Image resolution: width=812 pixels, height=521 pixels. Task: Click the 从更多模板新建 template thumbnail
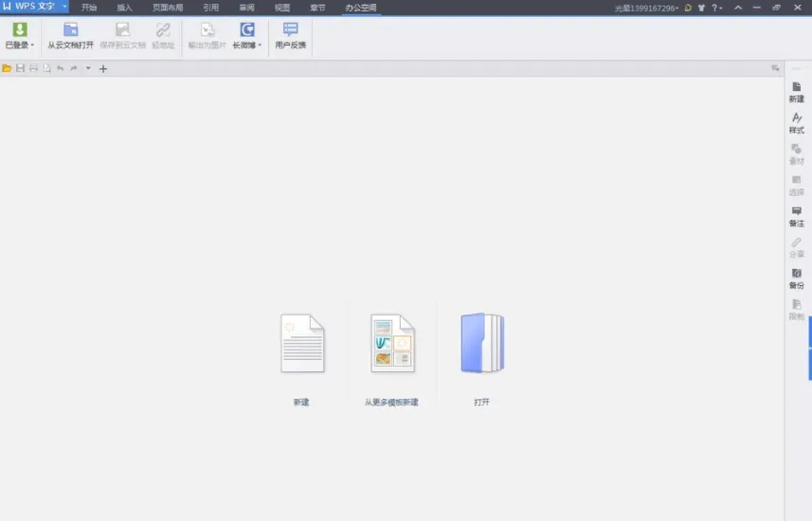coord(392,343)
